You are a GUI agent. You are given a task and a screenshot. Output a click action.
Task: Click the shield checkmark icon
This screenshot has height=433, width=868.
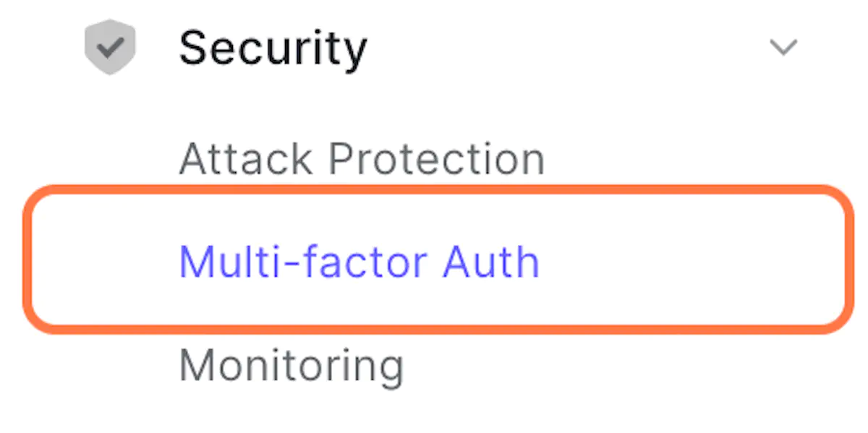click(110, 47)
